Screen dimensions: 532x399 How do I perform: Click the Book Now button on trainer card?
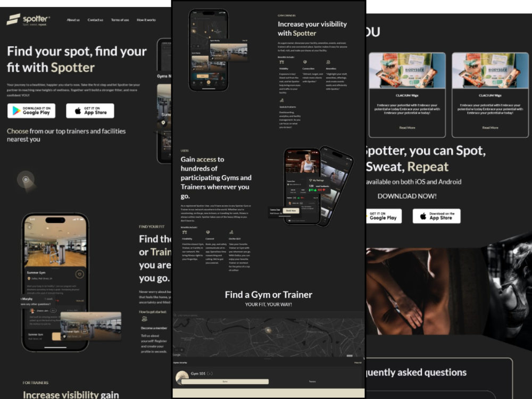tap(291, 211)
